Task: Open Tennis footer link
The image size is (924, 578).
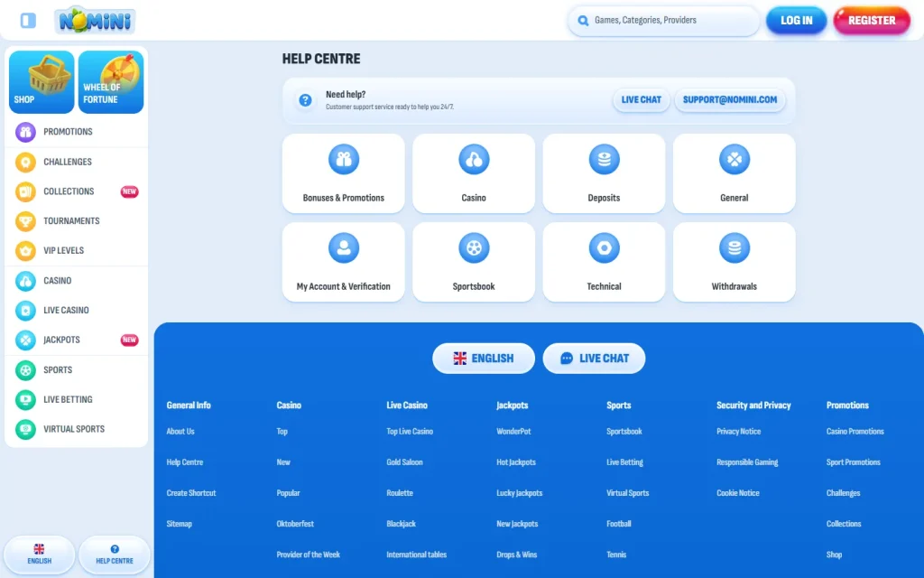Action: [x=616, y=555]
